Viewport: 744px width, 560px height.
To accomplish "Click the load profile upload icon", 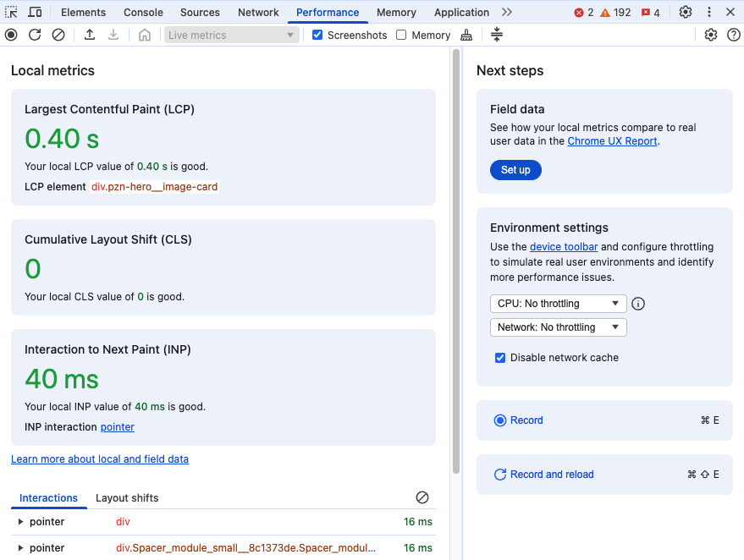I will point(90,35).
